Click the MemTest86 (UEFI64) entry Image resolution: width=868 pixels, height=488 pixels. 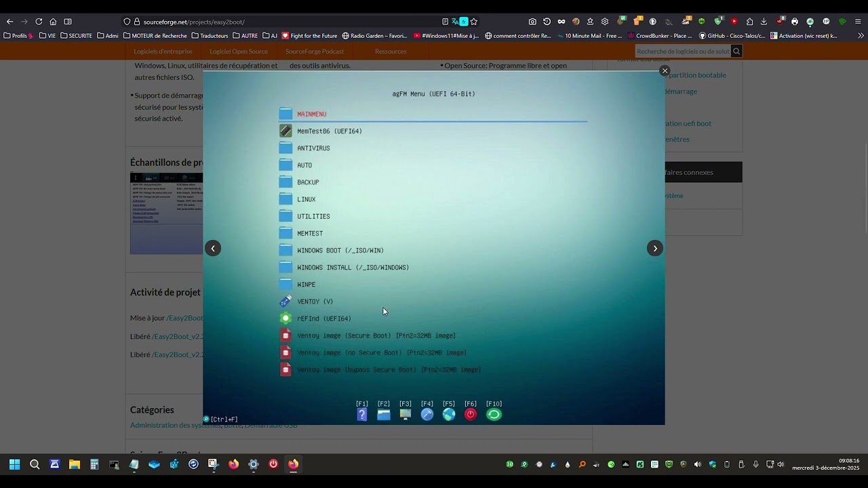click(330, 131)
